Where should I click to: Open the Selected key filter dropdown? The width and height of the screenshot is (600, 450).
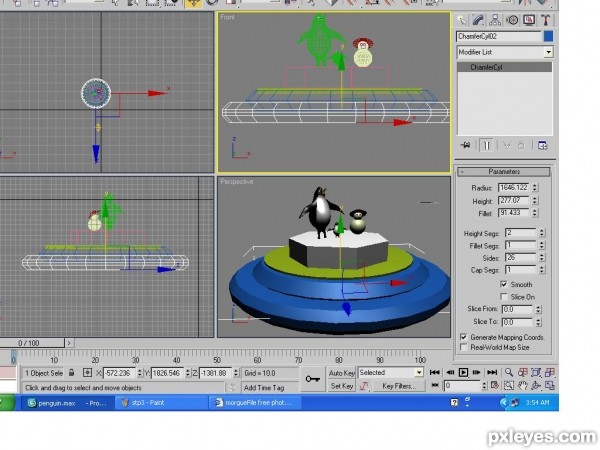[x=419, y=372]
